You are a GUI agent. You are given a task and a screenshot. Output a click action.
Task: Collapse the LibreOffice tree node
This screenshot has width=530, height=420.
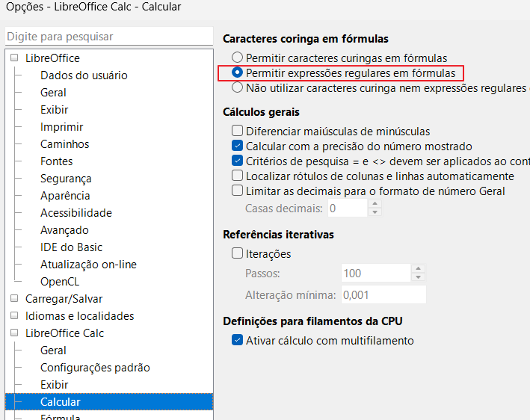(x=14, y=58)
